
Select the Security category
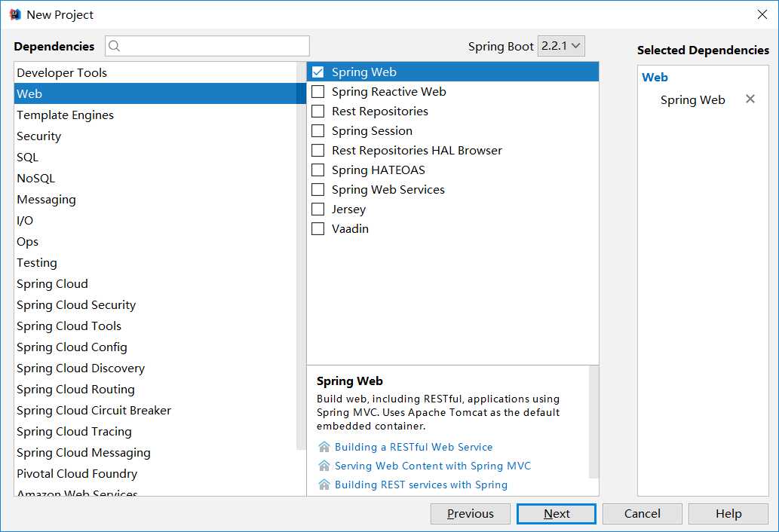click(155, 136)
